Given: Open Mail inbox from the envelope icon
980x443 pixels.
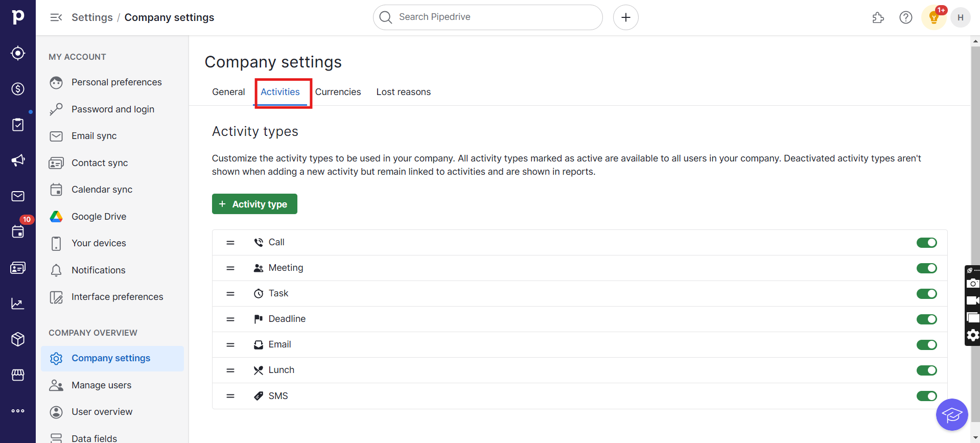Looking at the screenshot, I should point(18,196).
